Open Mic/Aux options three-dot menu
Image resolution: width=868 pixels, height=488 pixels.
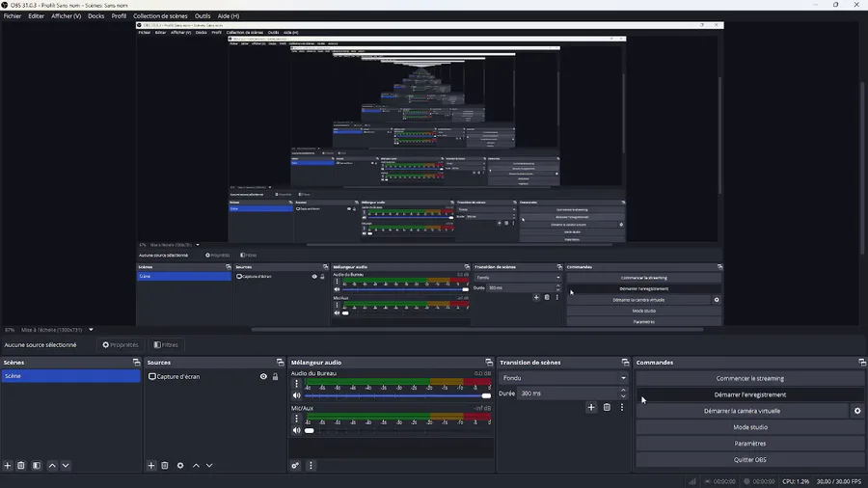coord(296,419)
